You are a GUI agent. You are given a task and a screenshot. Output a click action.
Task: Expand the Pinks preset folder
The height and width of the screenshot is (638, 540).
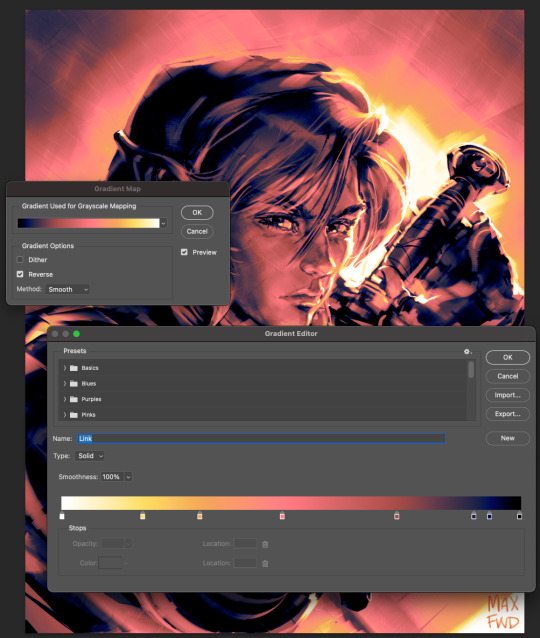pos(65,415)
